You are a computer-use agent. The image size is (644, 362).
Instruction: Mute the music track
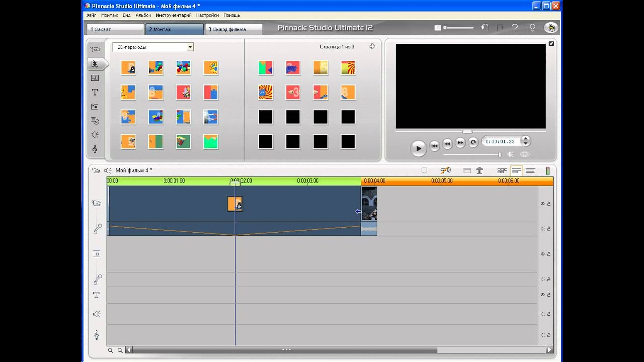[x=543, y=335]
